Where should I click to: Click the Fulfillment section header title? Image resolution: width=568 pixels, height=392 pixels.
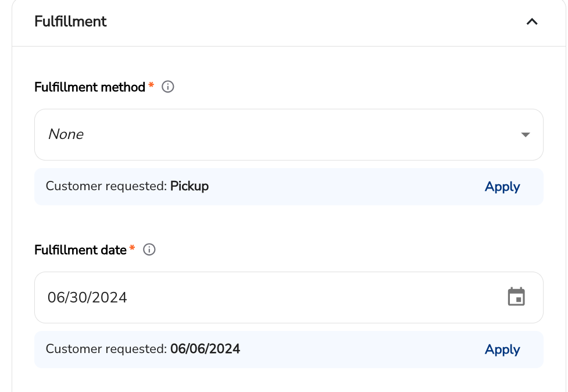[x=70, y=22]
